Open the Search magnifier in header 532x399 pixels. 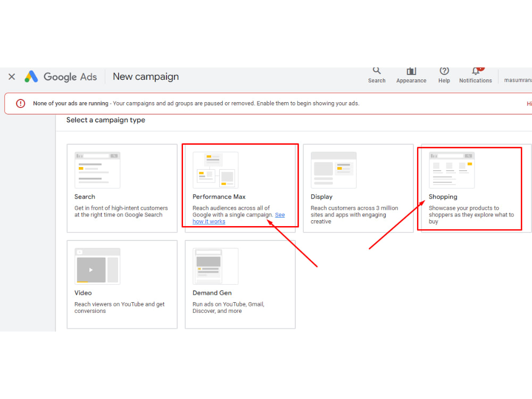pyautogui.click(x=377, y=71)
